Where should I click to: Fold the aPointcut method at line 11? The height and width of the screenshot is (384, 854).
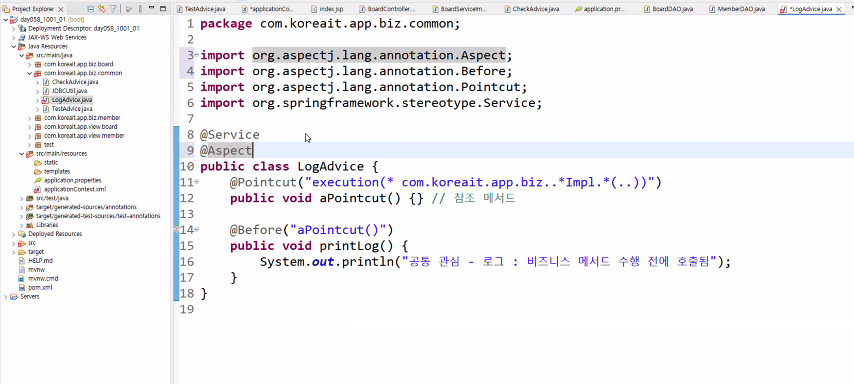click(x=196, y=182)
